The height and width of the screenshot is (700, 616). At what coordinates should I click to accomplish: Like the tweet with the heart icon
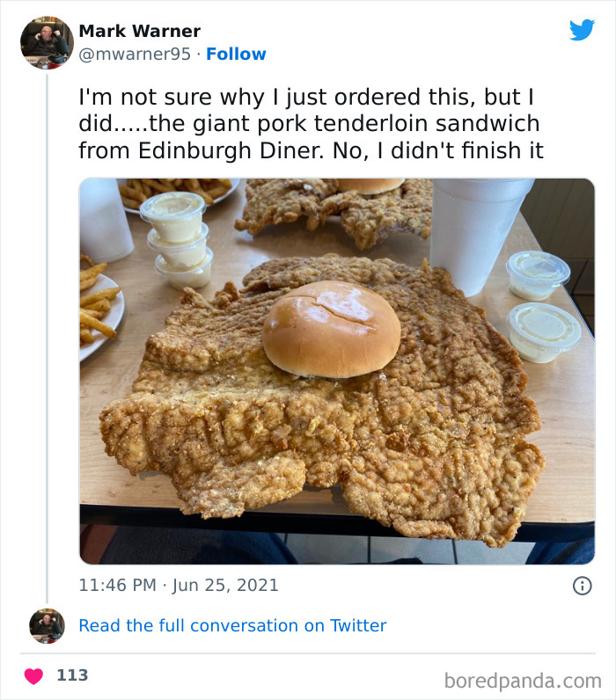[x=33, y=675]
